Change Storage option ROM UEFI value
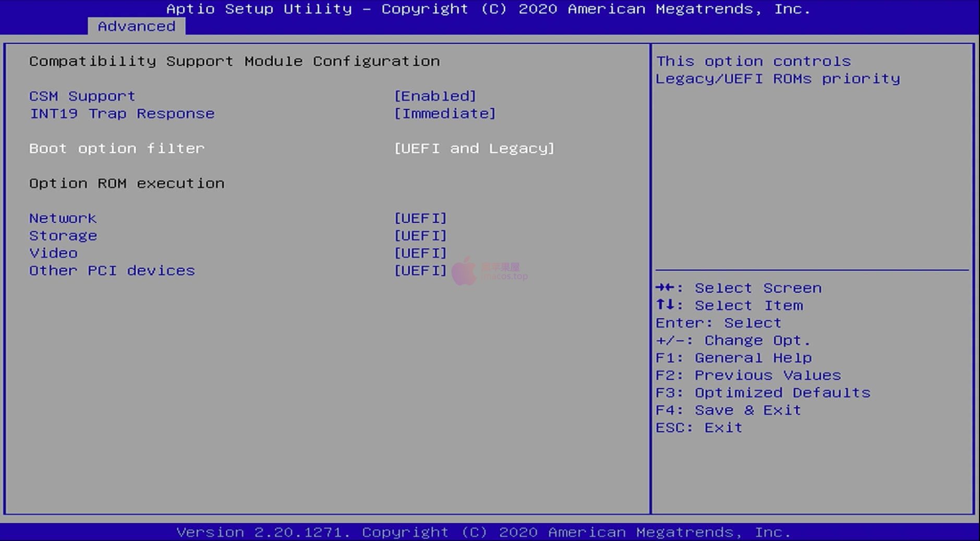 click(x=420, y=236)
